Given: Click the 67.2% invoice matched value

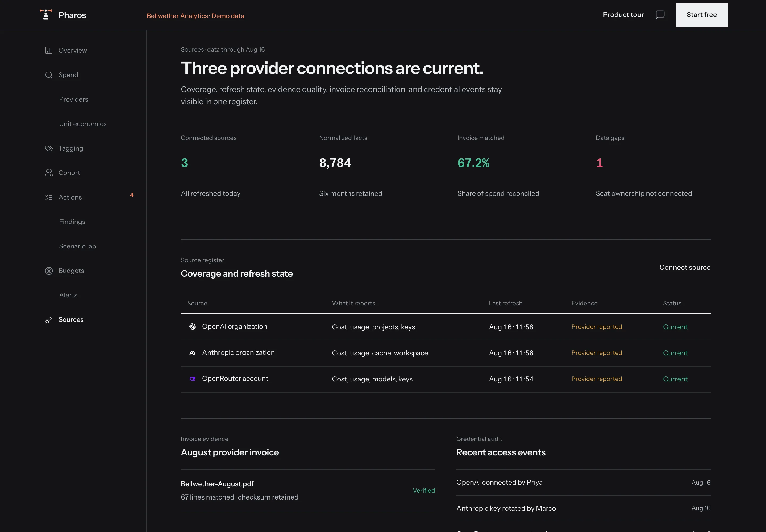Looking at the screenshot, I should (473, 163).
